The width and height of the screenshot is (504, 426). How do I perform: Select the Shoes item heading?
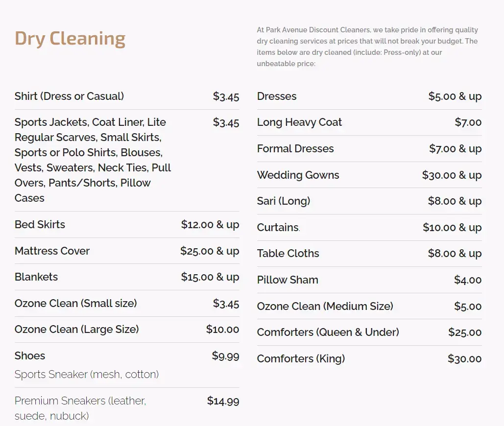click(x=30, y=356)
